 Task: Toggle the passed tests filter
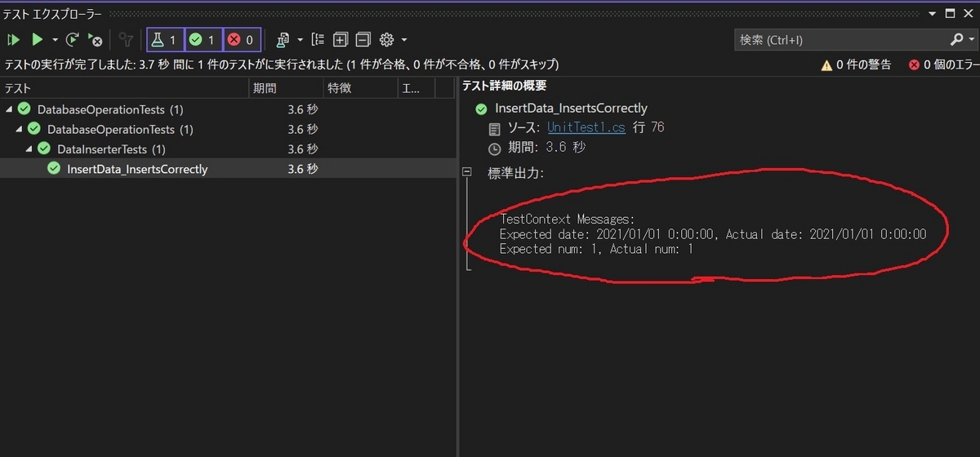(x=203, y=39)
